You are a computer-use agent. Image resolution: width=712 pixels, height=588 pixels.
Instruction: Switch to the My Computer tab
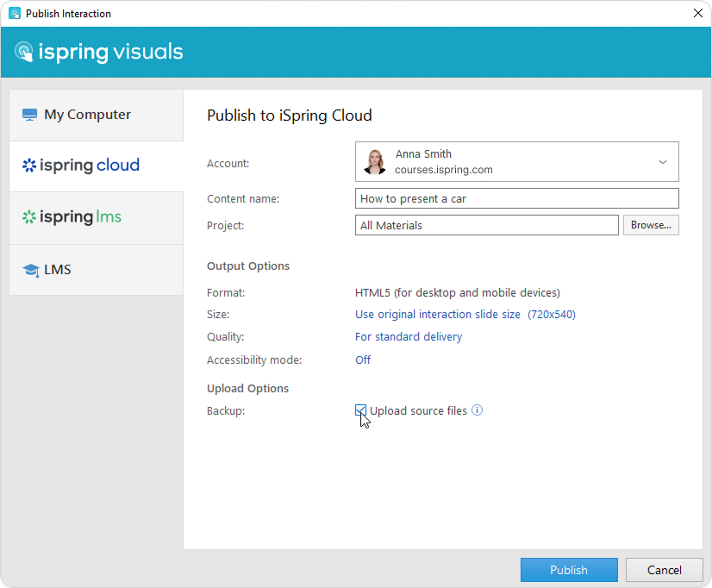pos(87,115)
